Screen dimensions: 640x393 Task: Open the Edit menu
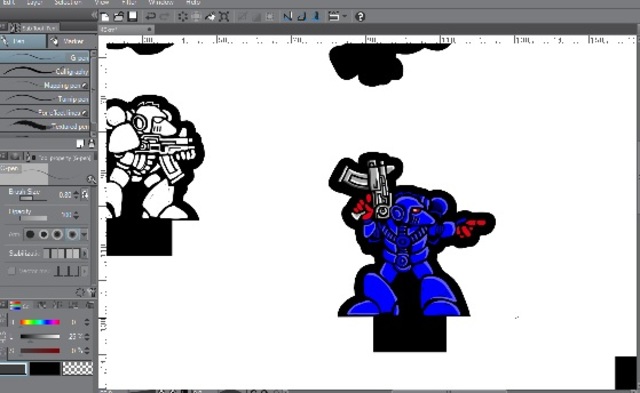tap(8, 2)
